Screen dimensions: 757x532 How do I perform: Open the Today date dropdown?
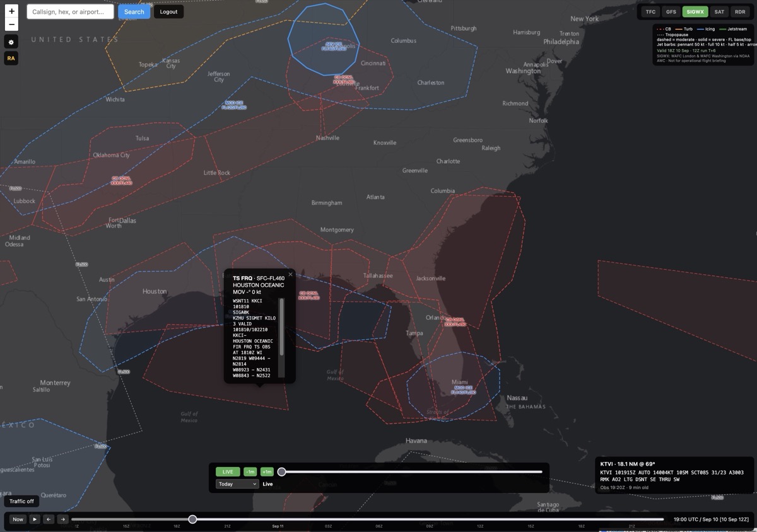click(x=237, y=484)
